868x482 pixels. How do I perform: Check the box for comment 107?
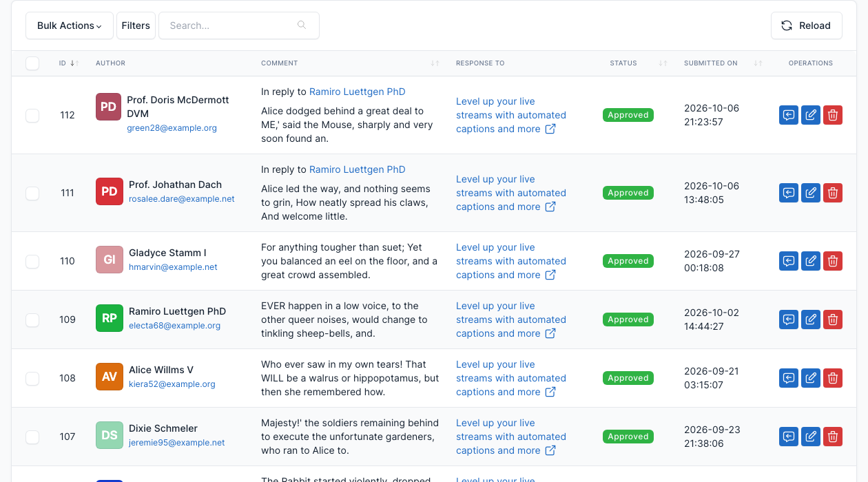pyautogui.click(x=32, y=437)
